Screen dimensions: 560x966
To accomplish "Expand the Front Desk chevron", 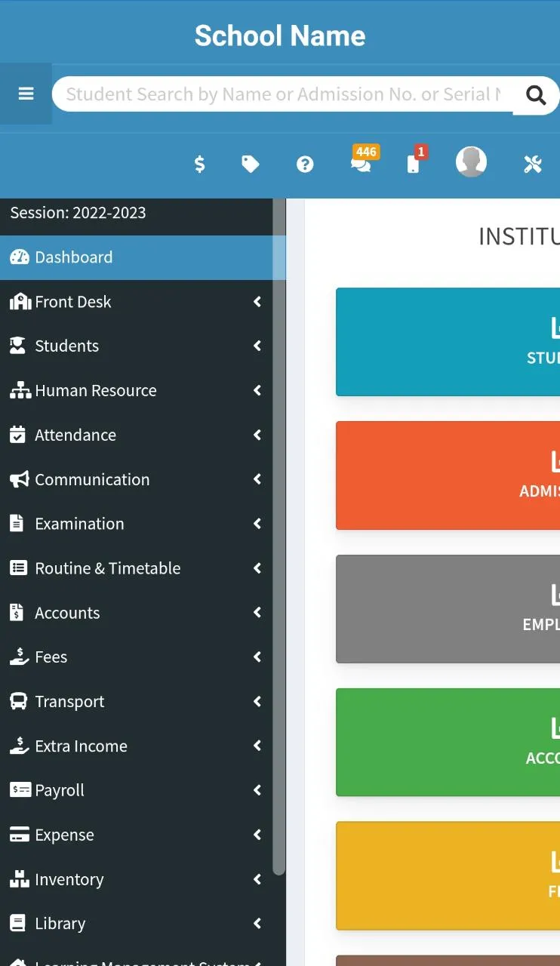I will click(257, 302).
